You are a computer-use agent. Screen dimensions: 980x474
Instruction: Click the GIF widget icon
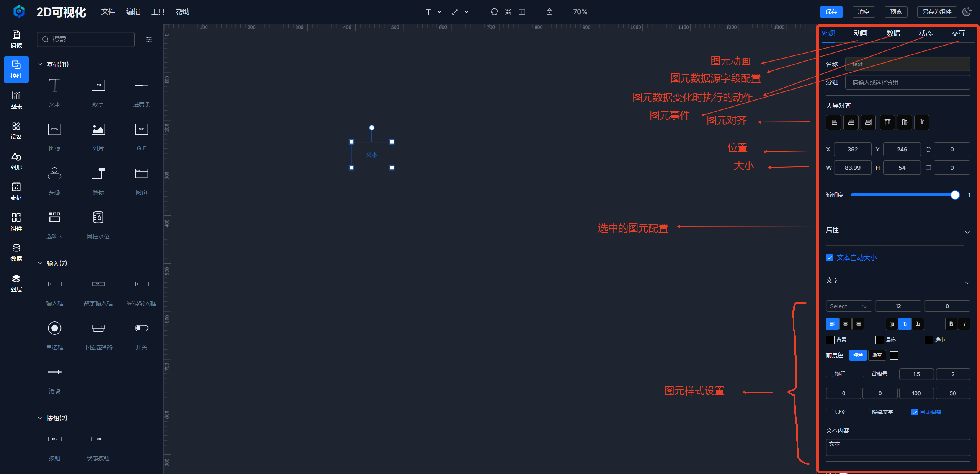141,129
